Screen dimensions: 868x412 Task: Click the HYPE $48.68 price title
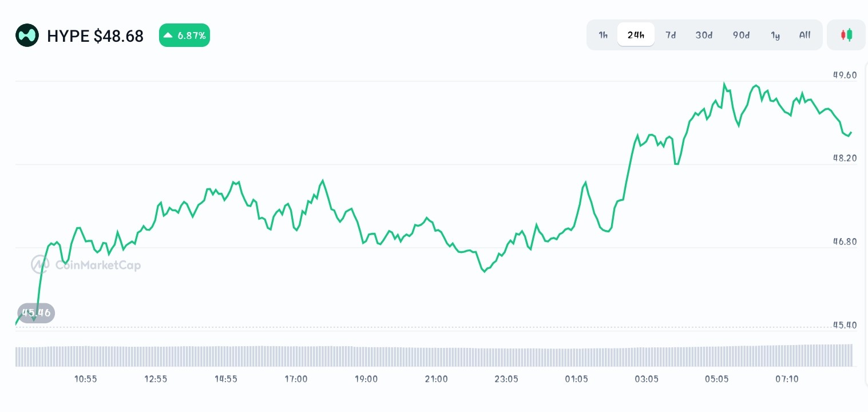pos(95,36)
